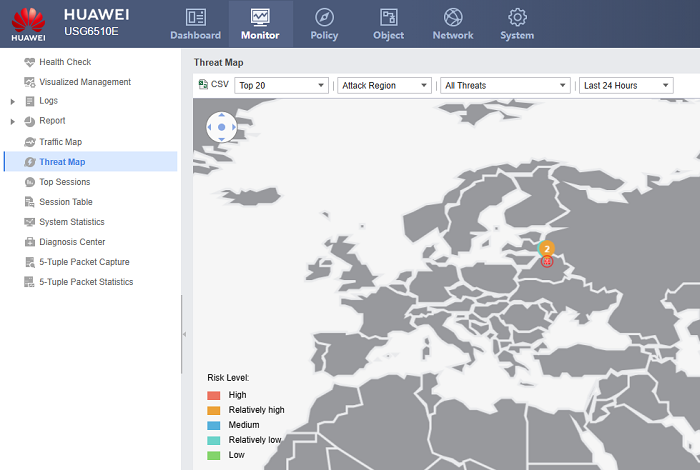Open the Attack Region dropdown

point(384,86)
